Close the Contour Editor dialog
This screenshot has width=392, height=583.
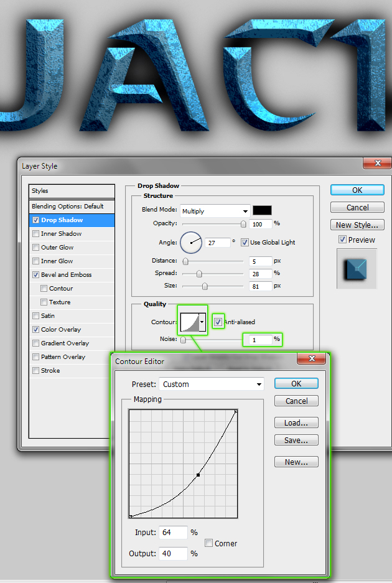(x=312, y=360)
